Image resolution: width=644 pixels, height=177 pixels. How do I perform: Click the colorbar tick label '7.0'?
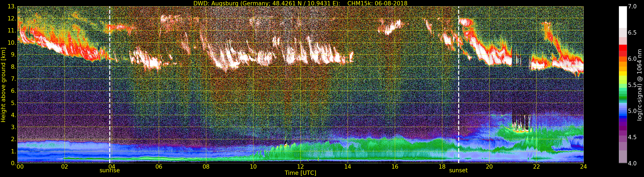tap(632, 6)
